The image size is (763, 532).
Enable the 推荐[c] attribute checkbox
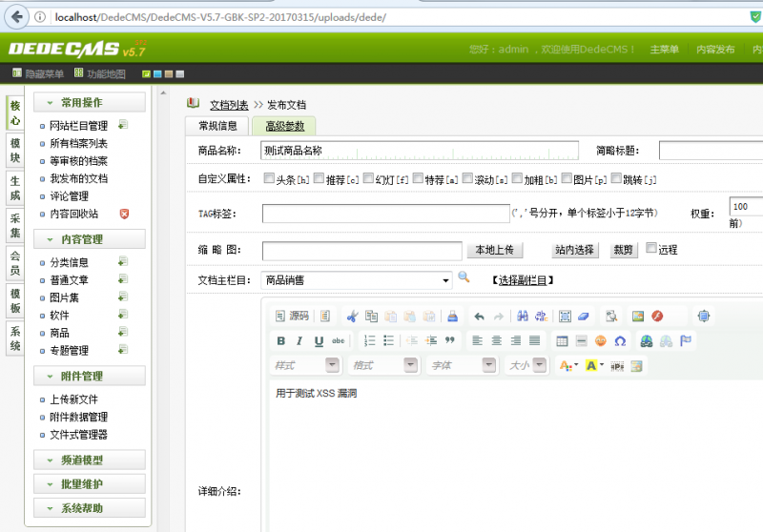pyautogui.click(x=318, y=178)
